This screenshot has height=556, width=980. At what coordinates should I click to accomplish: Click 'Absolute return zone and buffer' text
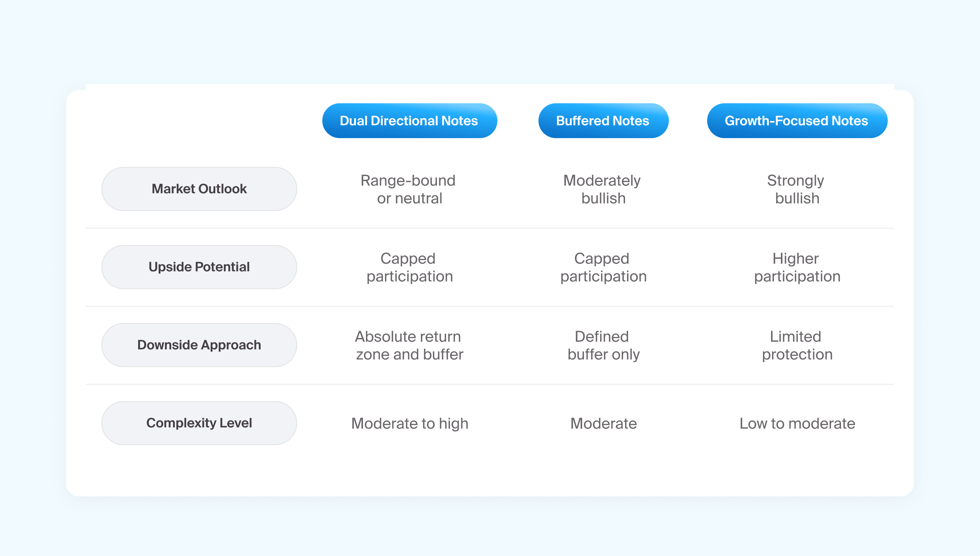[409, 346]
